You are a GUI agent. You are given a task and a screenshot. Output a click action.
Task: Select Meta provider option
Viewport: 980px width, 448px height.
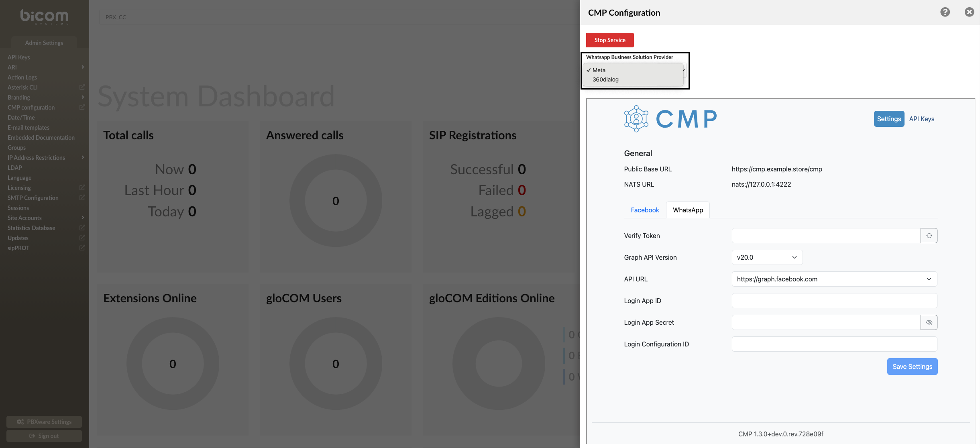pyautogui.click(x=599, y=70)
